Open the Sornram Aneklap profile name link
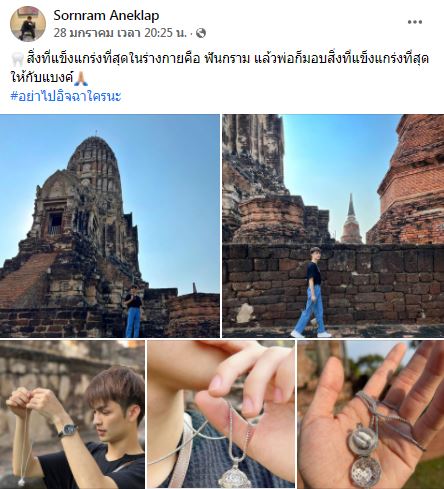444x489 pixels. point(106,15)
